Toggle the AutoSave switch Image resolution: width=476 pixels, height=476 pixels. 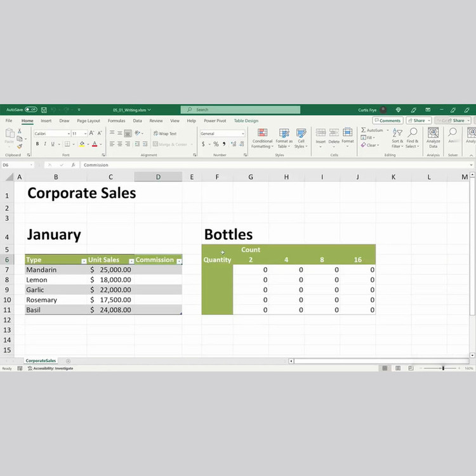31,110
